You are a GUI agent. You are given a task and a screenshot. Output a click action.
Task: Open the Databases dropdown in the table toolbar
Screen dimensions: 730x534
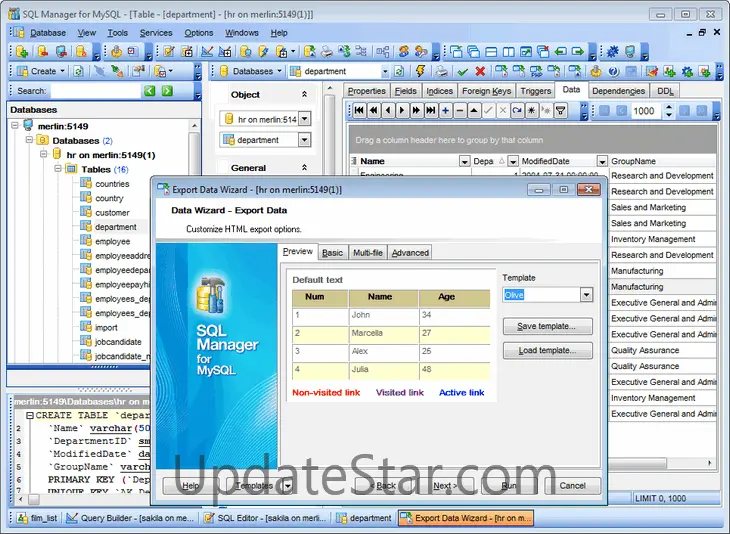279,71
